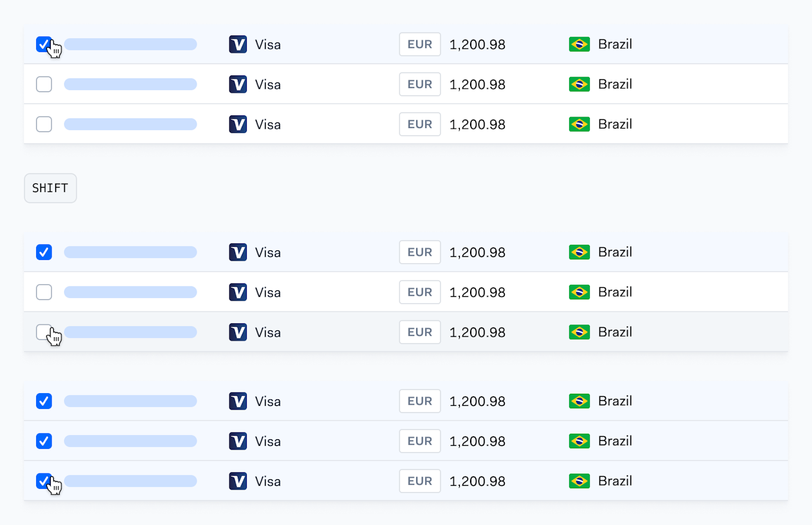This screenshot has height=525, width=812.
Task: Click the Brazil flag in the top table's second row
Action: [x=580, y=84]
